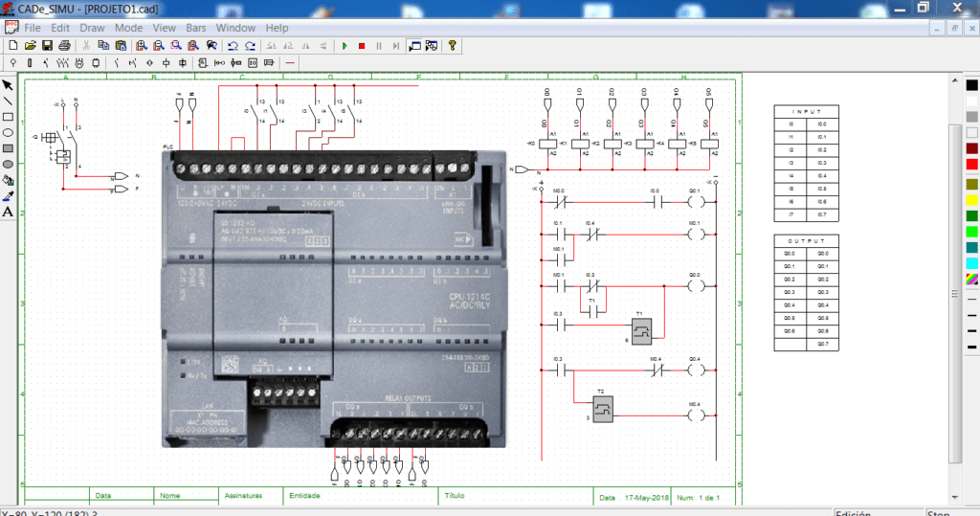The width and height of the screenshot is (980, 516).
Task: Click the INPUT table header
Action: [x=806, y=111]
